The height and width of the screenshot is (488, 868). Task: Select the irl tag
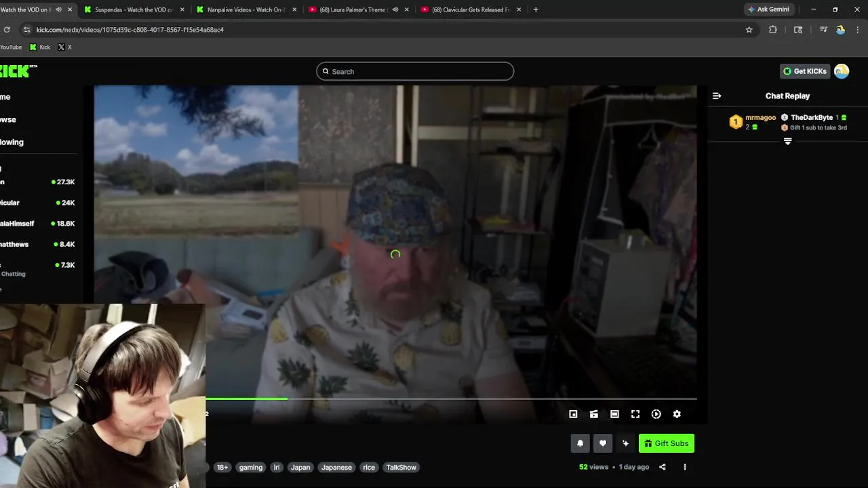point(277,467)
